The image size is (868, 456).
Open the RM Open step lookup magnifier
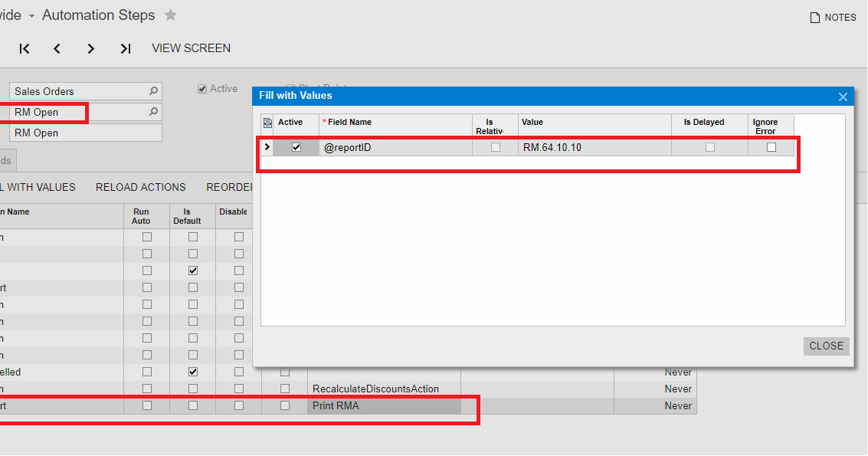152,112
